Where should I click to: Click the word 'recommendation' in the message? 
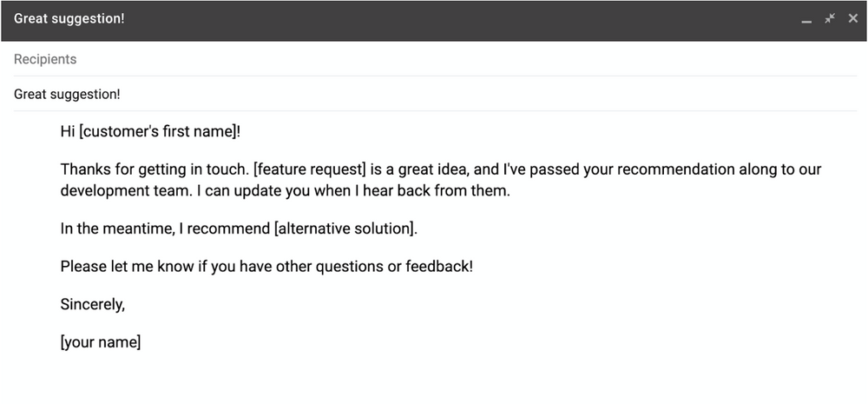[676, 169]
